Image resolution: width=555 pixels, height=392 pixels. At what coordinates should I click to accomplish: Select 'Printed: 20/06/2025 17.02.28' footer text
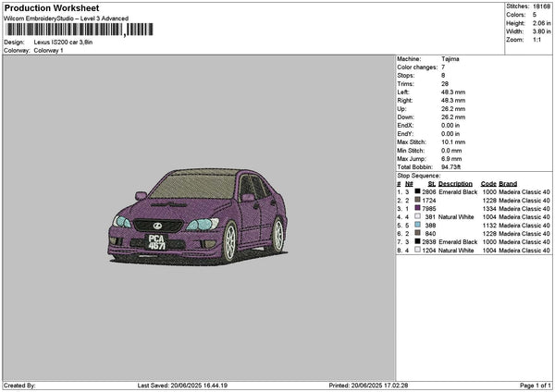pyautogui.click(x=368, y=386)
